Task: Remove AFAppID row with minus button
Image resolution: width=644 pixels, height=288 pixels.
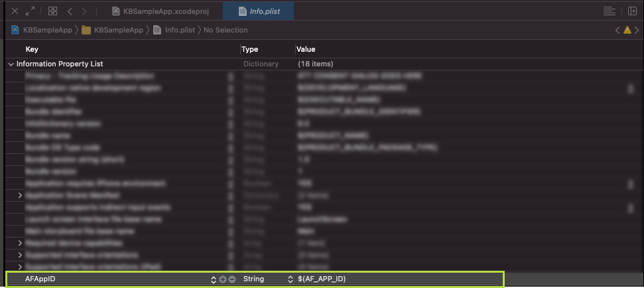Action: tap(232, 279)
